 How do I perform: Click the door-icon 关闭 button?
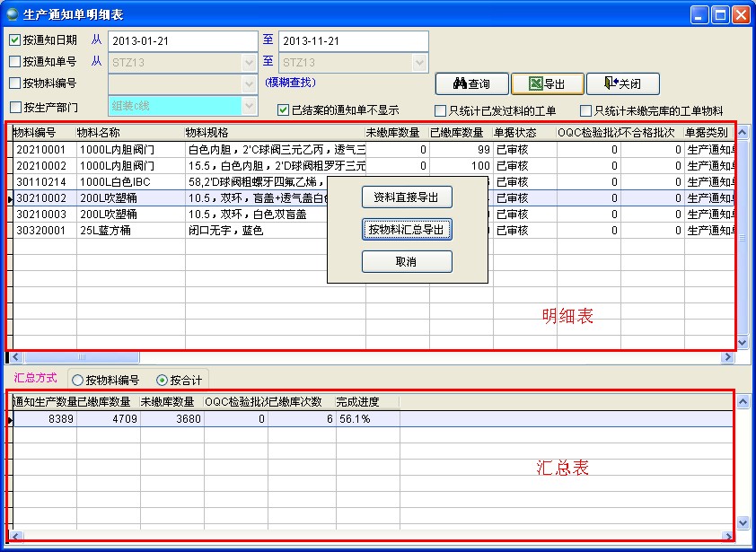(623, 83)
